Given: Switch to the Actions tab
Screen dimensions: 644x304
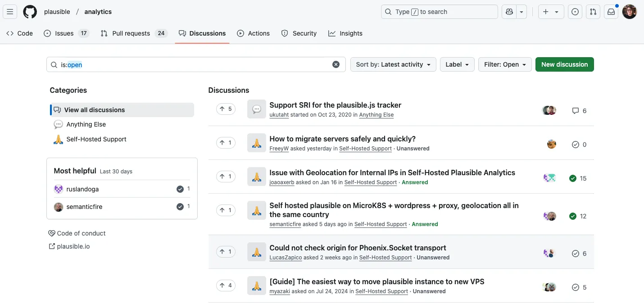Looking at the screenshot, I should tap(253, 33).
